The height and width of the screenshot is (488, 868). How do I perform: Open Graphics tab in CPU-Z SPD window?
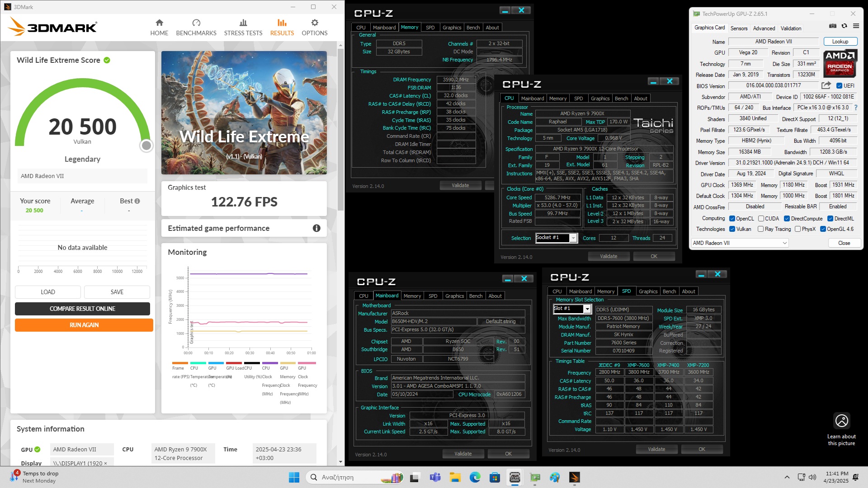(x=648, y=291)
